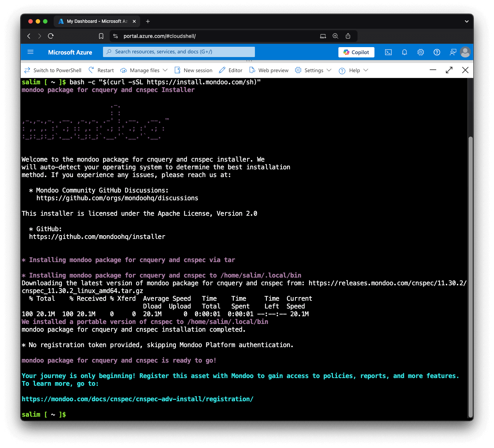494x448 pixels.
Task: Expand the browser tab list chevron
Action: click(466, 21)
